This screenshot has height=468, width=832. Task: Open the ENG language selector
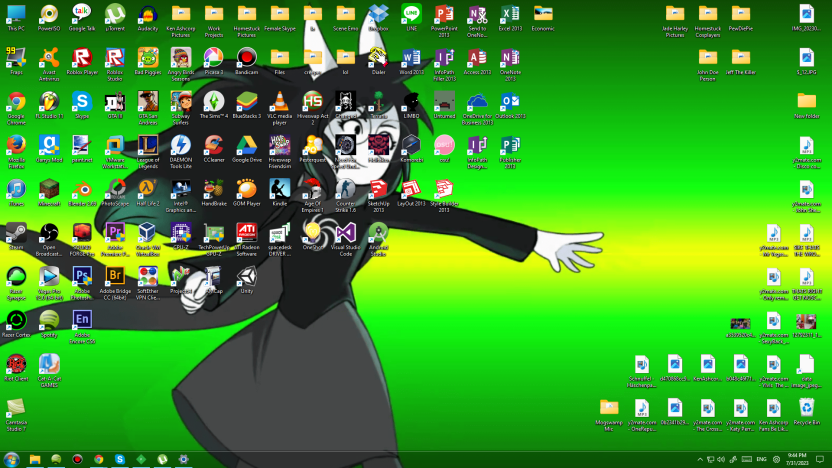click(x=760, y=459)
